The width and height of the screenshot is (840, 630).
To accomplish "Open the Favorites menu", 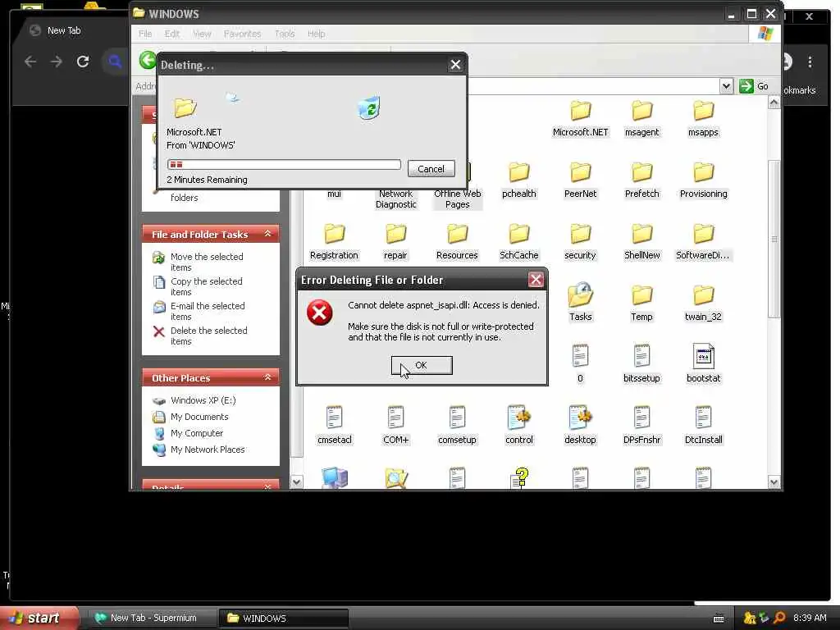I will tap(242, 34).
